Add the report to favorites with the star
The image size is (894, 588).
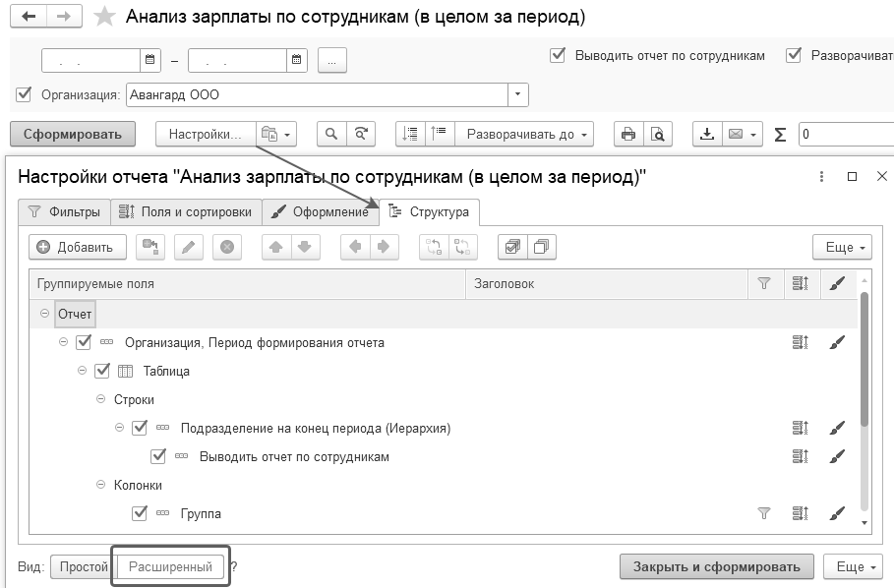[104, 17]
